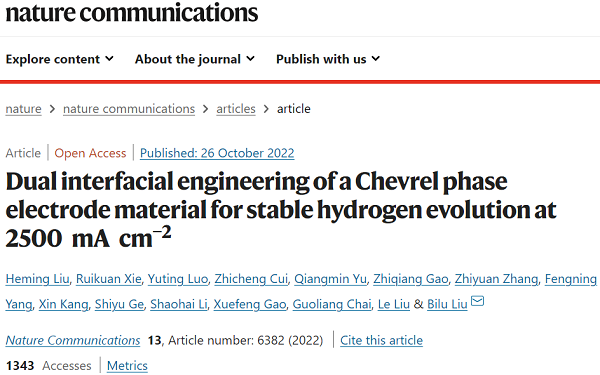Navigate to the articles breadcrumb

[x=236, y=109]
